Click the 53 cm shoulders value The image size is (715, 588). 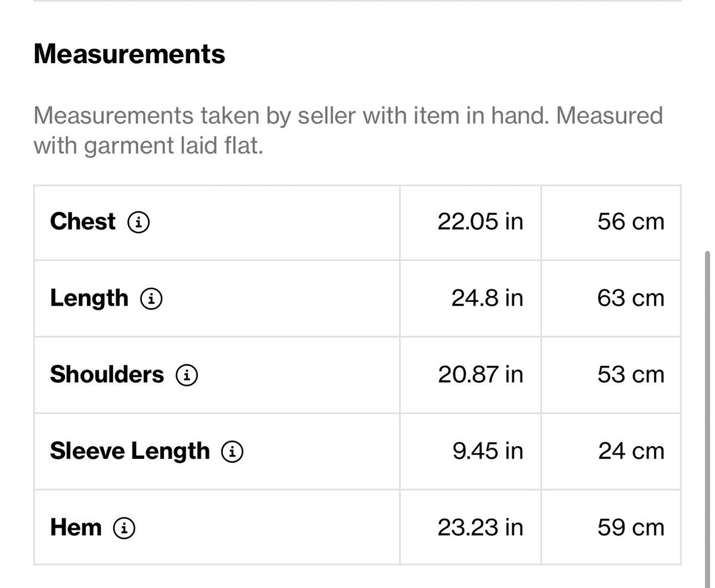[630, 375]
